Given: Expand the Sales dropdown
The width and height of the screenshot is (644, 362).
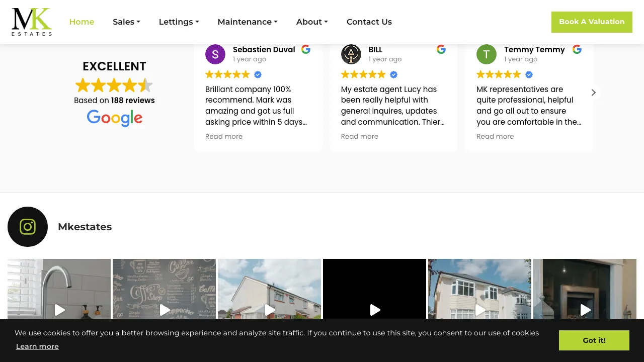Looking at the screenshot, I should pyautogui.click(x=126, y=22).
